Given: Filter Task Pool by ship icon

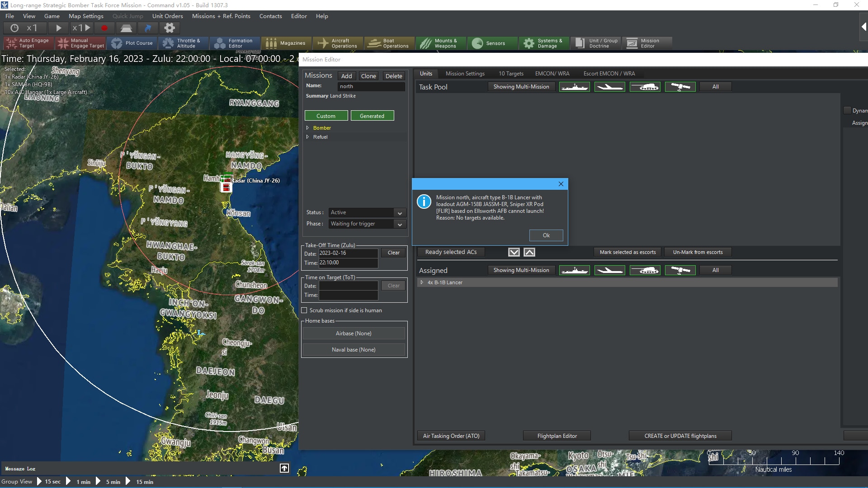Looking at the screenshot, I should point(574,87).
